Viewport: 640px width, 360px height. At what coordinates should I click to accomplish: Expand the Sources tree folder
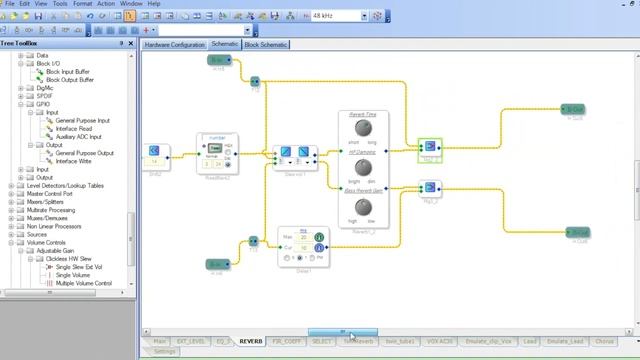coord(11,235)
